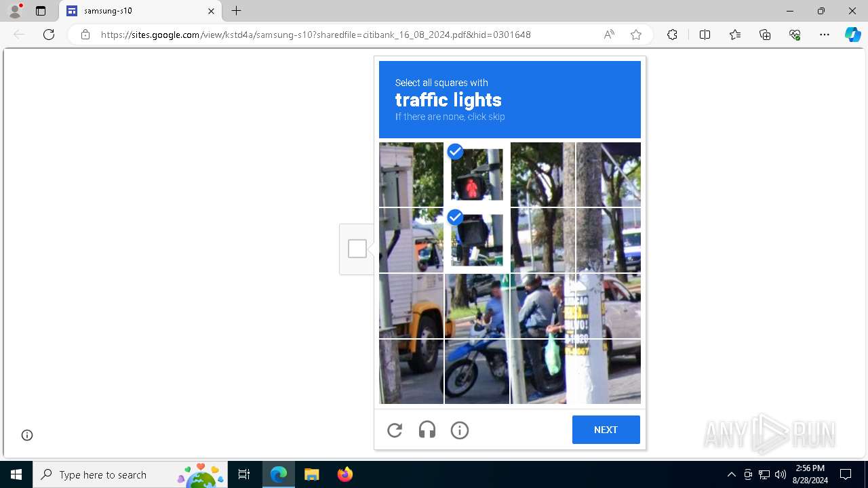The width and height of the screenshot is (868, 488).
Task: Get an audio challenge via headphones icon
Action: pyautogui.click(x=427, y=430)
